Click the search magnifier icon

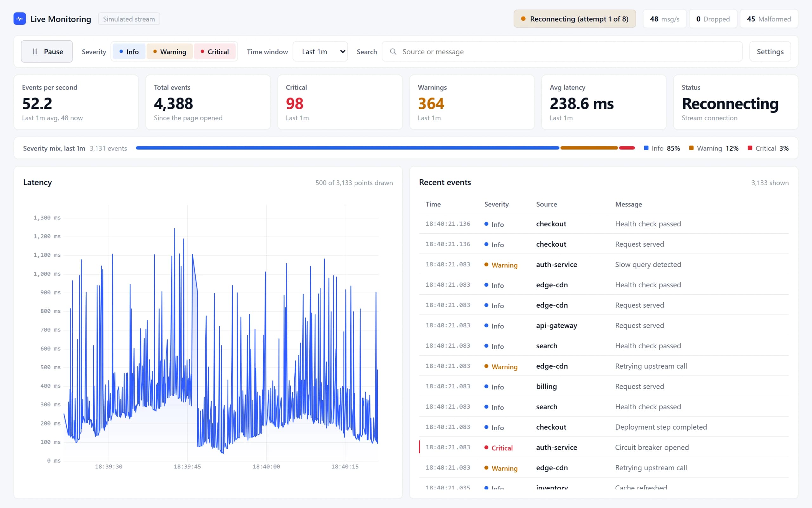coord(393,52)
